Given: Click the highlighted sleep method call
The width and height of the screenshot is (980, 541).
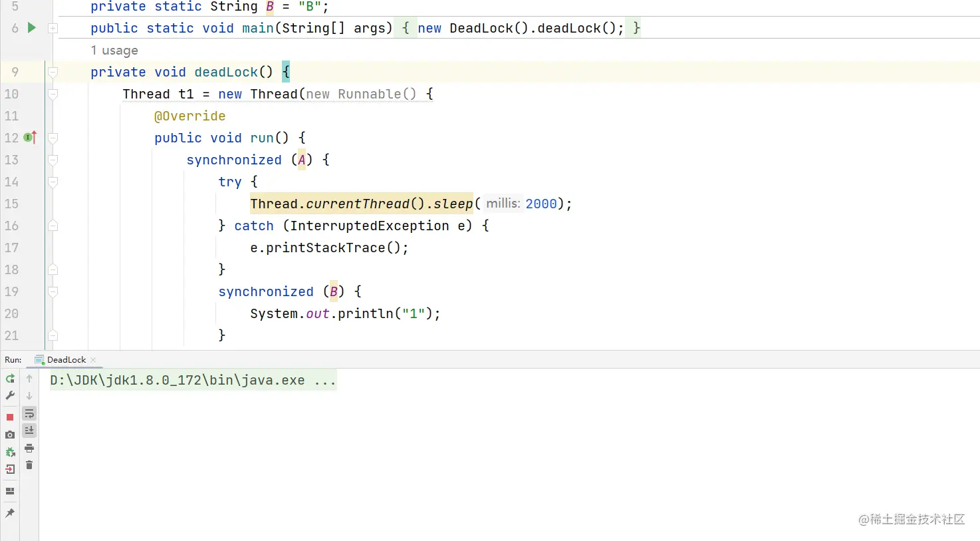Looking at the screenshot, I should pyautogui.click(x=362, y=204).
